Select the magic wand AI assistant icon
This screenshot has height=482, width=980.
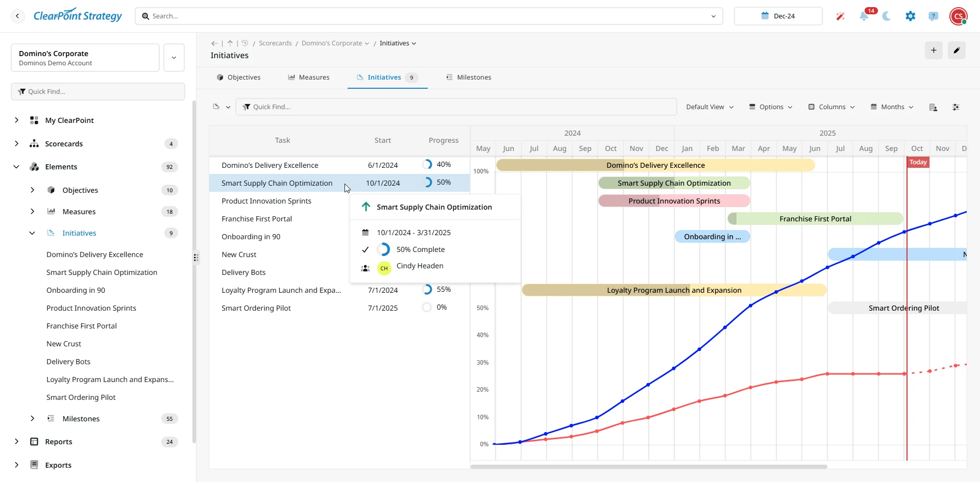coord(840,16)
